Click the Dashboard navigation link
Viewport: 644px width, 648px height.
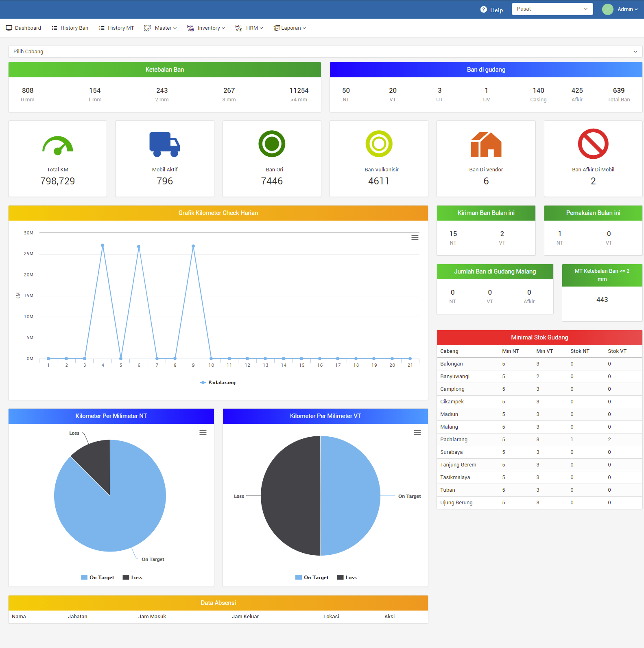pos(24,28)
